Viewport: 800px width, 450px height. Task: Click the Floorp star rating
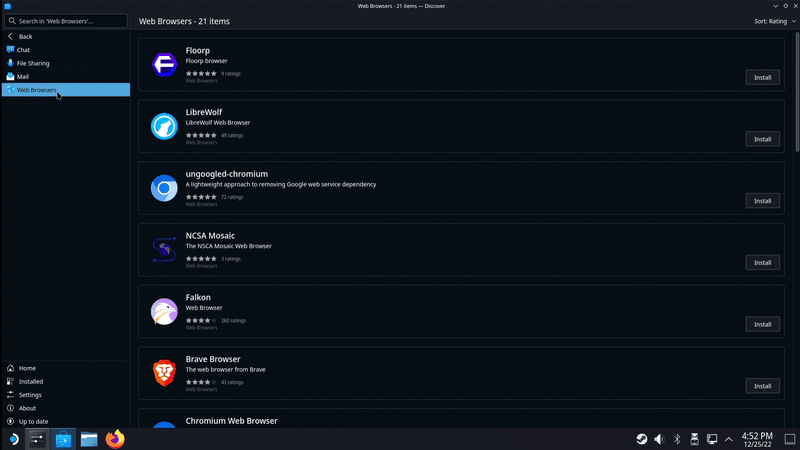[201, 73]
